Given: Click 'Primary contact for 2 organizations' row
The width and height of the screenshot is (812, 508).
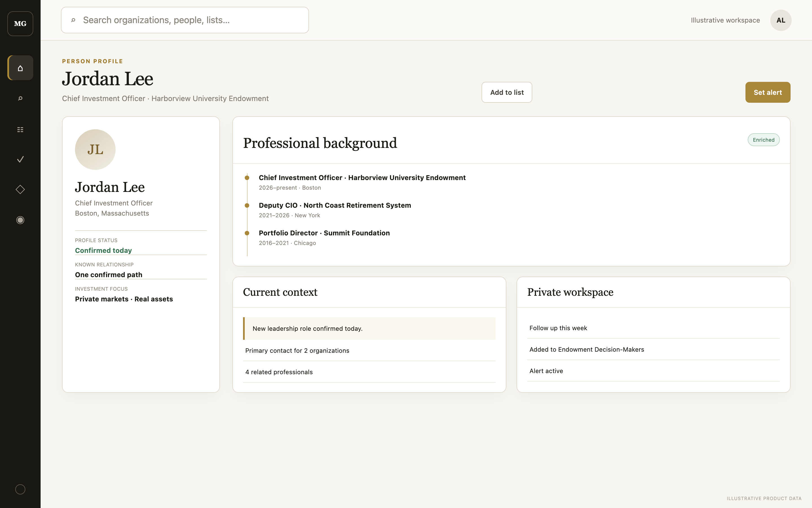Looking at the screenshot, I should pos(369,351).
